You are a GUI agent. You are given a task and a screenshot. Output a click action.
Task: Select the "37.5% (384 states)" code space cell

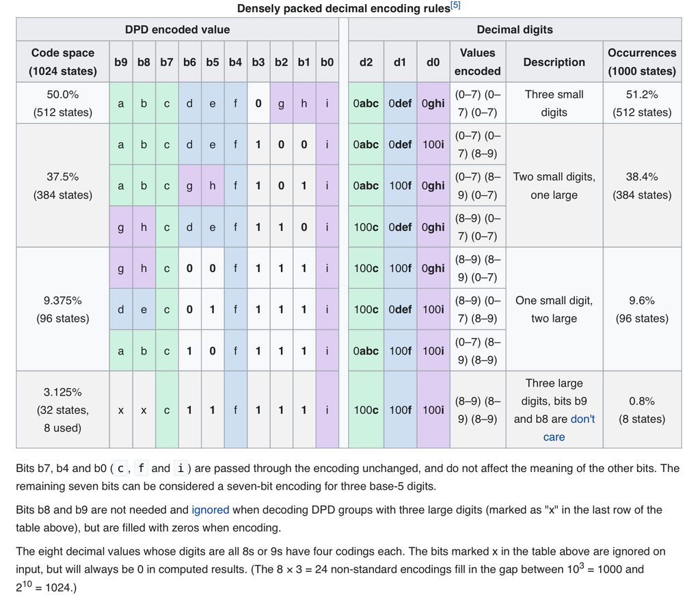tap(62, 186)
